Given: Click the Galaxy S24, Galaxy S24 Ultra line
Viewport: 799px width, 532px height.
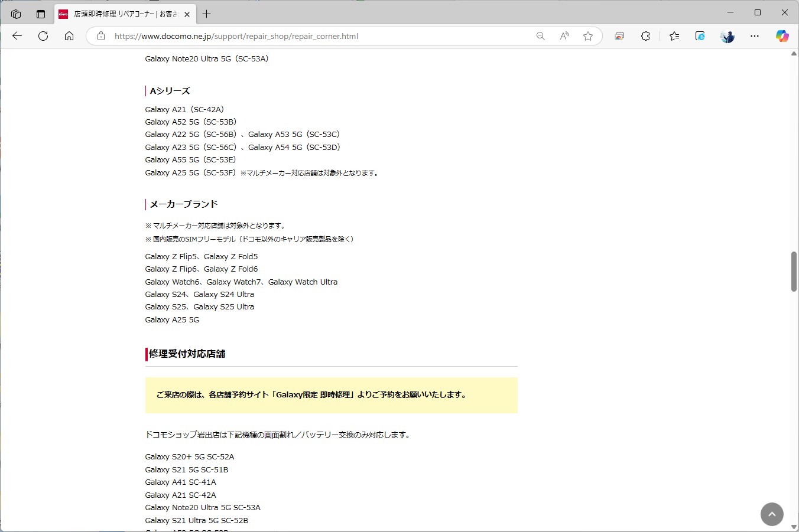Looking at the screenshot, I should (x=200, y=295).
